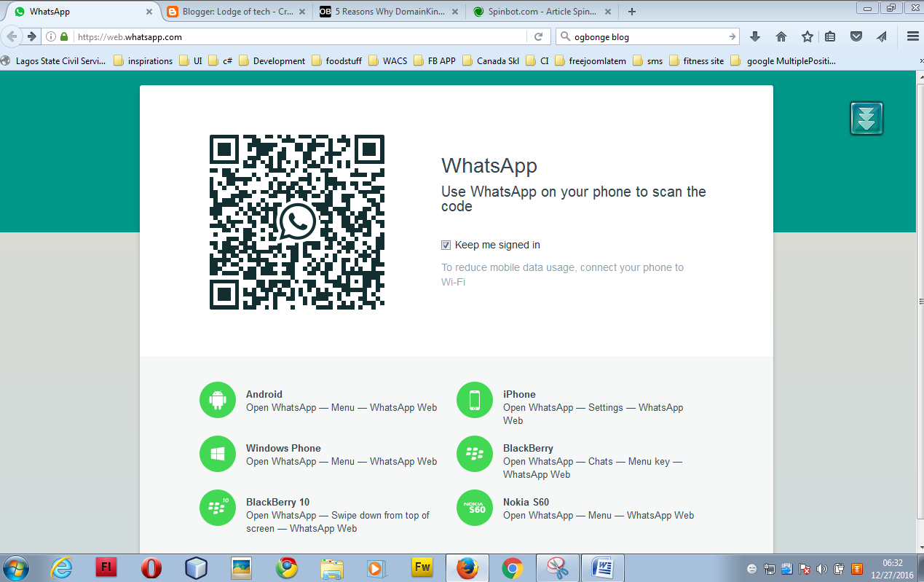Viewport: 924px width, 582px height.
Task: Click the WhatsApp QR code image
Action: point(297,222)
